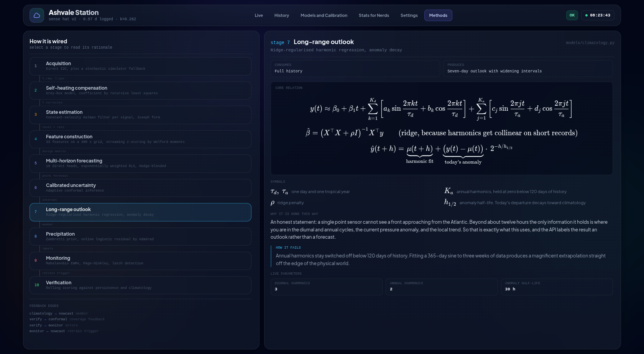The image size is (644, 354).
Task: Click the models/climatology.py file path
Action: (590, 43)
